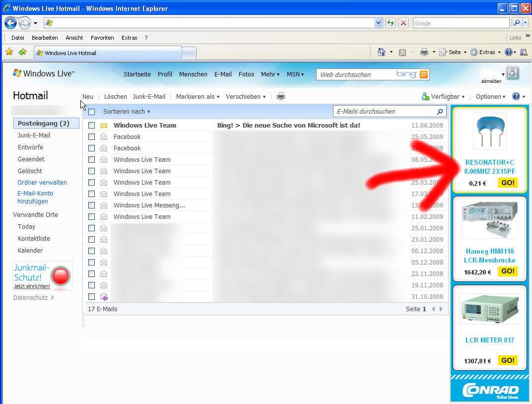Select the Windows Live Hotmail tab
This screenshot has height=404, width=532.
(x=108, y=53)
